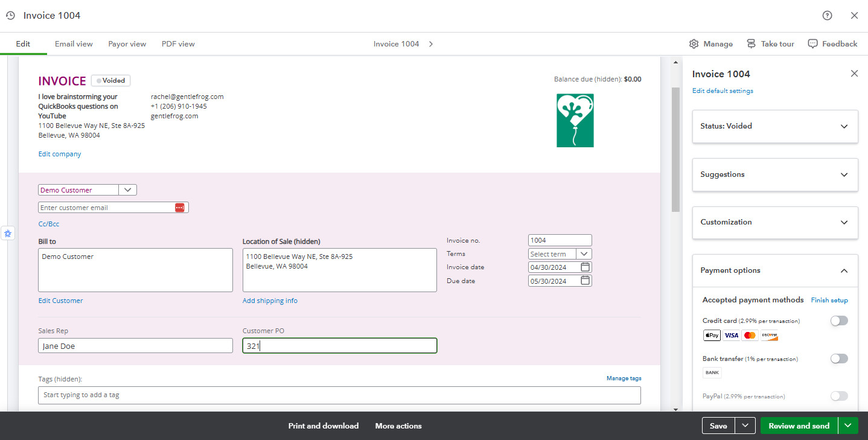The image size is (868, 440).
Task: Click the tags field Start typing to add a tag
Action: [339, 395]
